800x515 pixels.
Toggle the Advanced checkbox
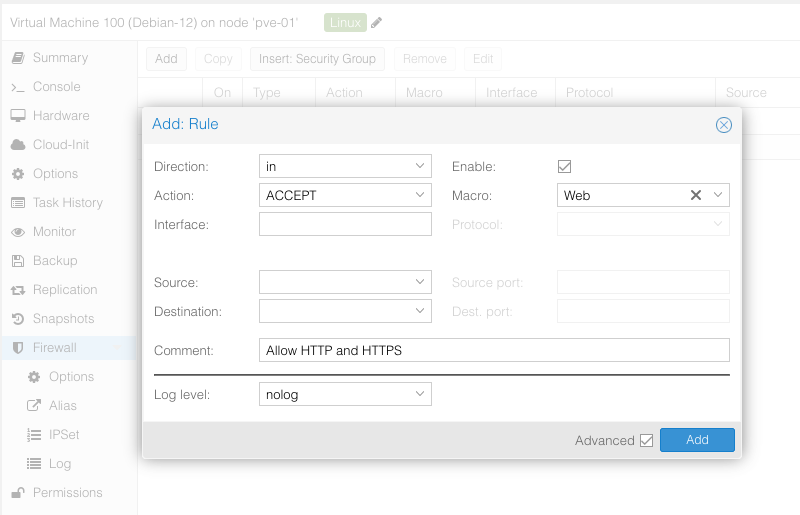click(646, 440)
